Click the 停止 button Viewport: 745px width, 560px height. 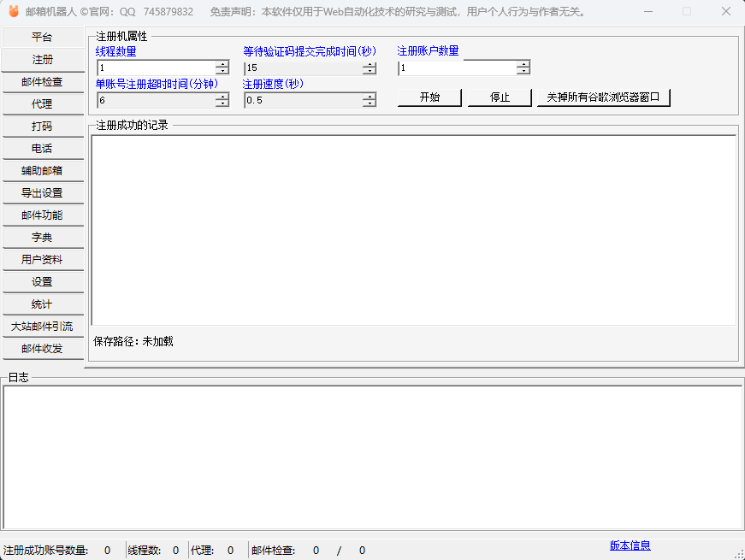tap(500, 97)
